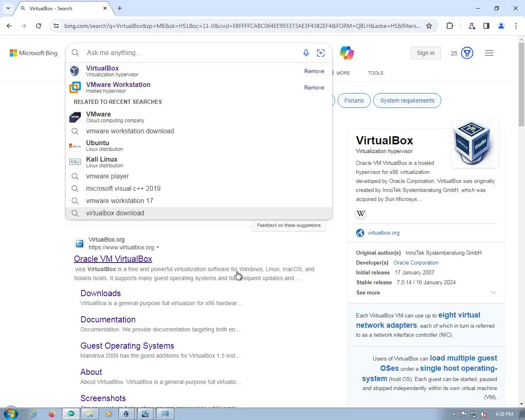
Task: Open Windows Start button
Action: [x=11, y=414]
